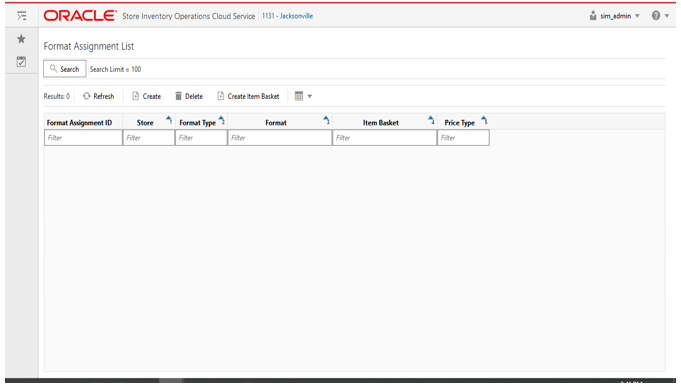Click the Format column sort arrow icon
The image size is (681, 385).
point(326,120)
